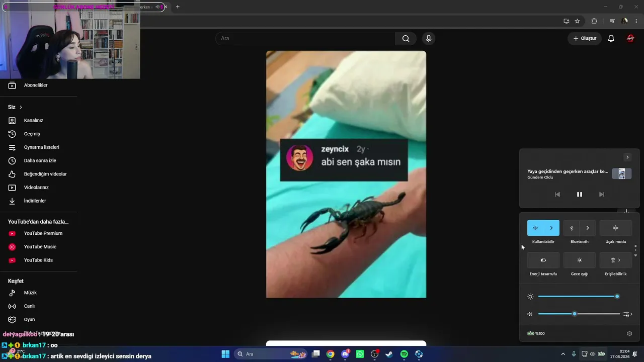Click the Oluştur create button
644x362 pixels.
click(x=585, y=39)
